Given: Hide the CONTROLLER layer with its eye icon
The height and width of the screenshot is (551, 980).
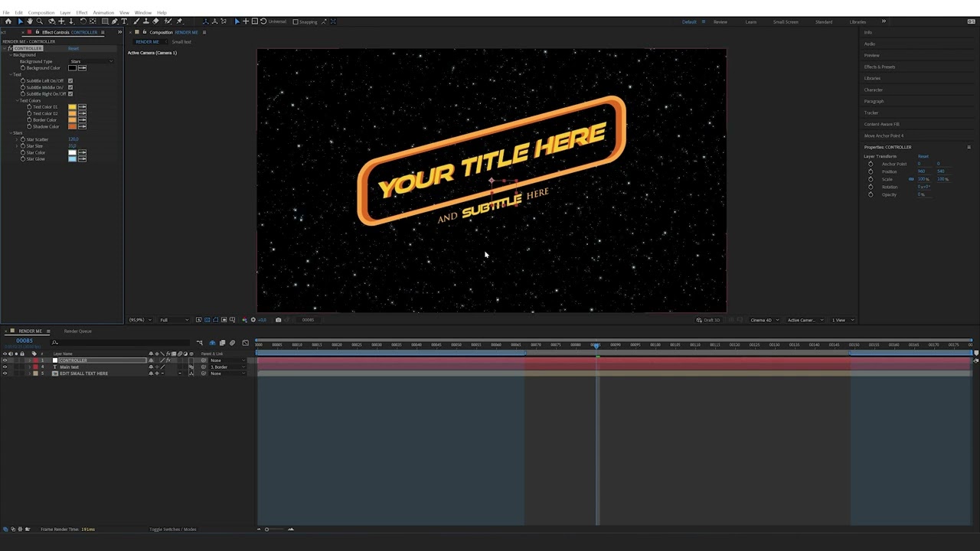Looking at the screenshot, I should [x=5, y=360].
